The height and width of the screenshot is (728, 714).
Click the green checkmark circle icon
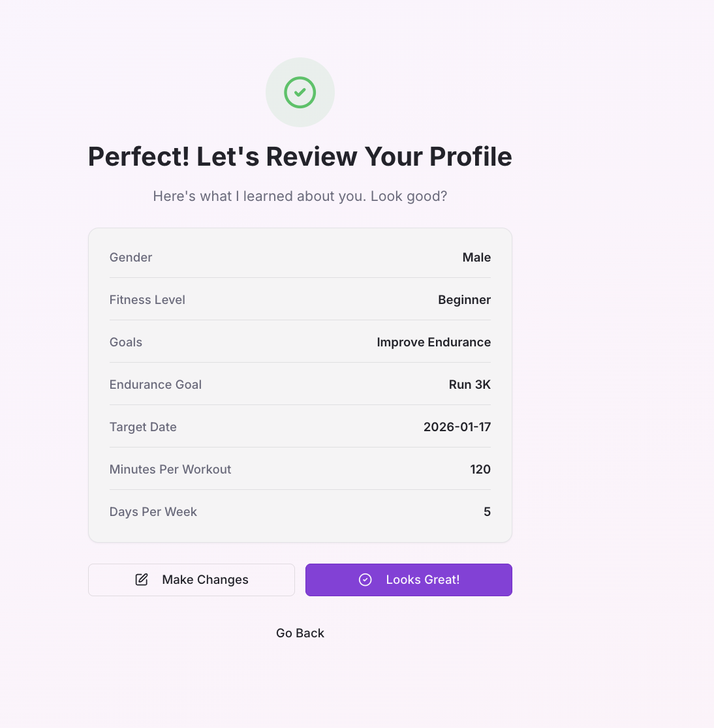click(x=300, y=93)
